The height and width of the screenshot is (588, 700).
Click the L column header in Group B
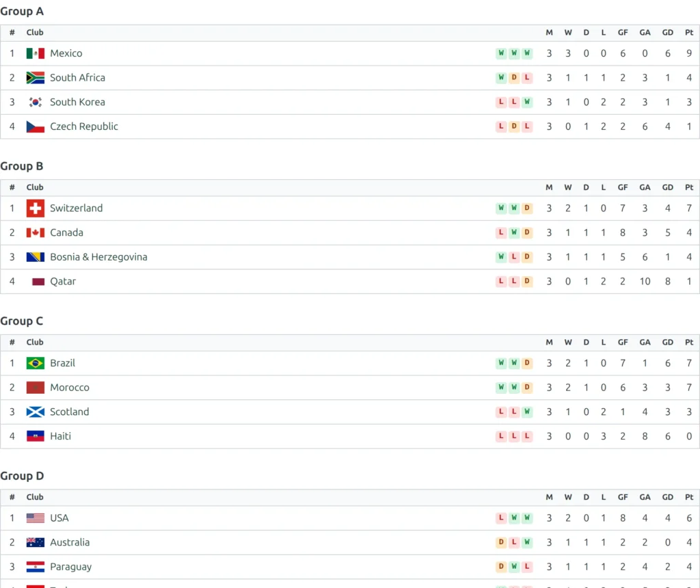tap(603, 187)
